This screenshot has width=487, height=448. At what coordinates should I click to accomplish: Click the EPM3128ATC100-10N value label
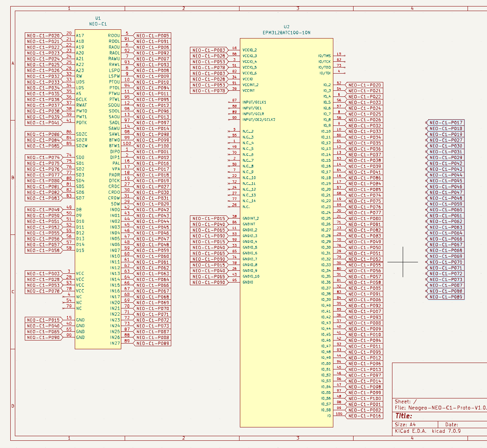(286, 33)
